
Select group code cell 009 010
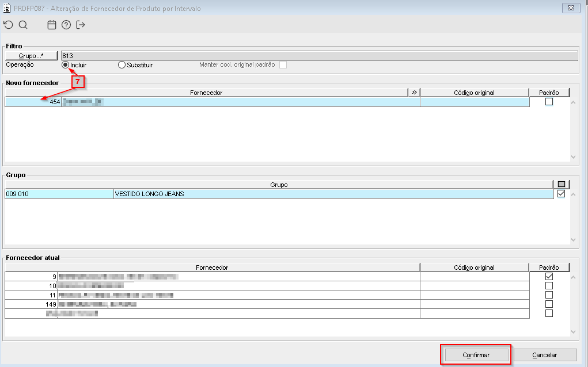(x=59, y=194)
